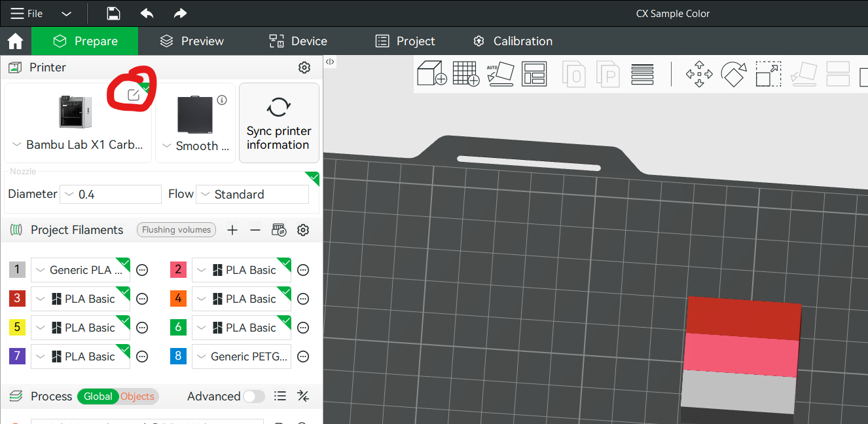Remove the last project filament
This screenshot has height=424, width=868.
pyautogui.click(x=255, y=230)
